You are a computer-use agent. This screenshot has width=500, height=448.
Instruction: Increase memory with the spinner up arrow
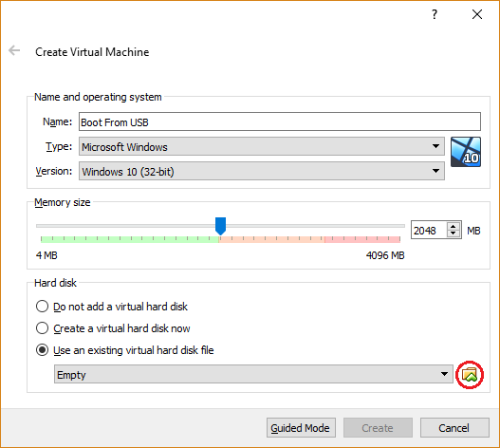point(454,227)
